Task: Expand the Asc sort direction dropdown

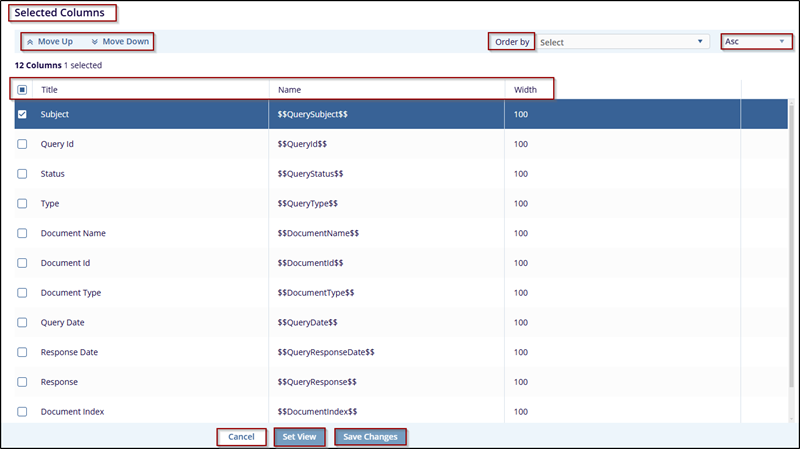Action: 755,42
